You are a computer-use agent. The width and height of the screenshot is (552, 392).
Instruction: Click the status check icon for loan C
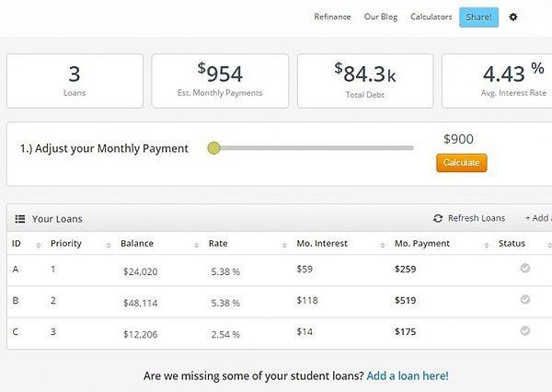tap(525, 330)
